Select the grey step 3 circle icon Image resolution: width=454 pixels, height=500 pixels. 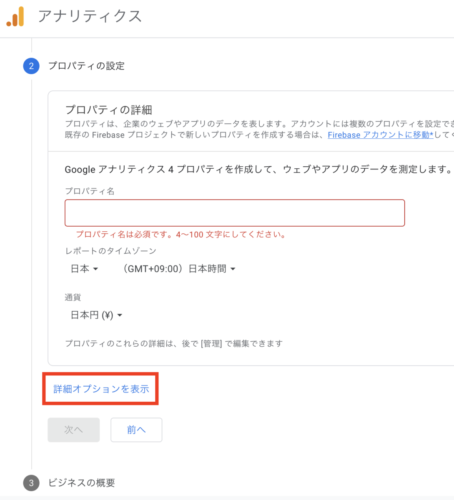click(x=31, y=483)
